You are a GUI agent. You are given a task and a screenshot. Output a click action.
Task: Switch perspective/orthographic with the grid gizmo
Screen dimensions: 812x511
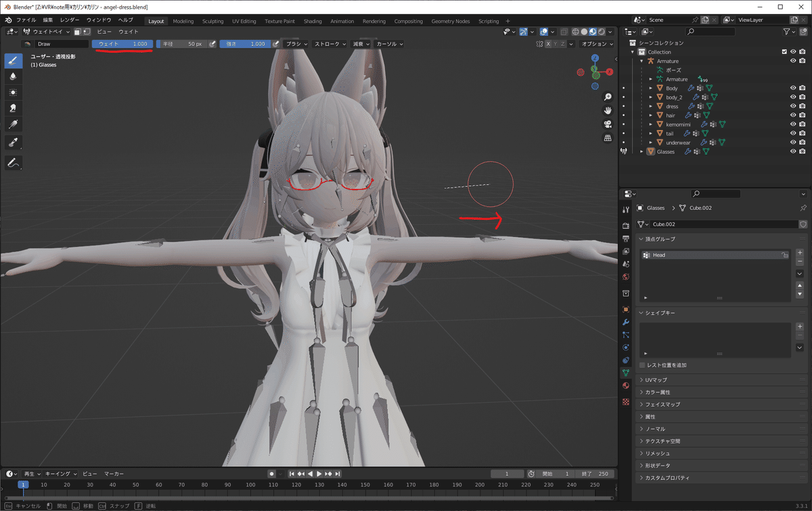click(x=608, y=138)
